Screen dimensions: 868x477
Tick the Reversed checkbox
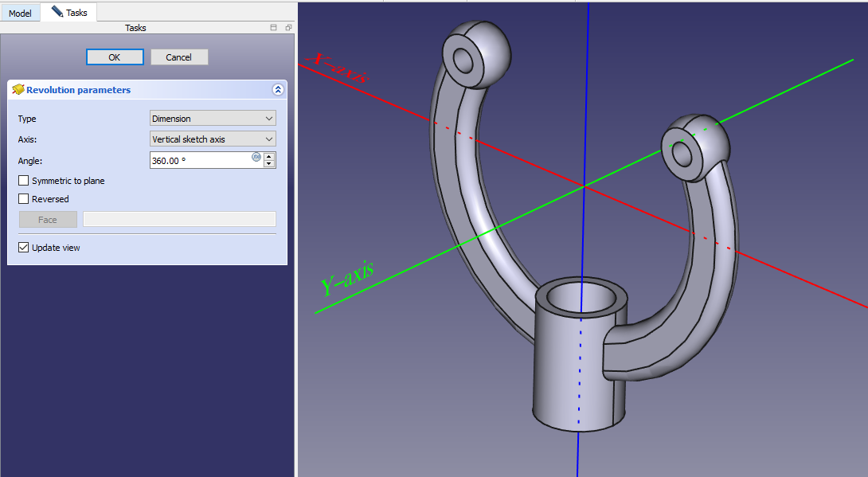(24, 199)
